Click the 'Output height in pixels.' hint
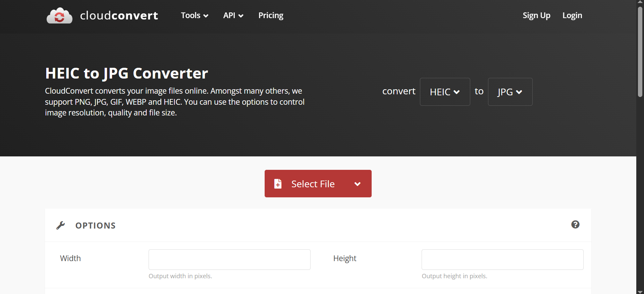Screen dimensions: 644x294 point(454,276)
